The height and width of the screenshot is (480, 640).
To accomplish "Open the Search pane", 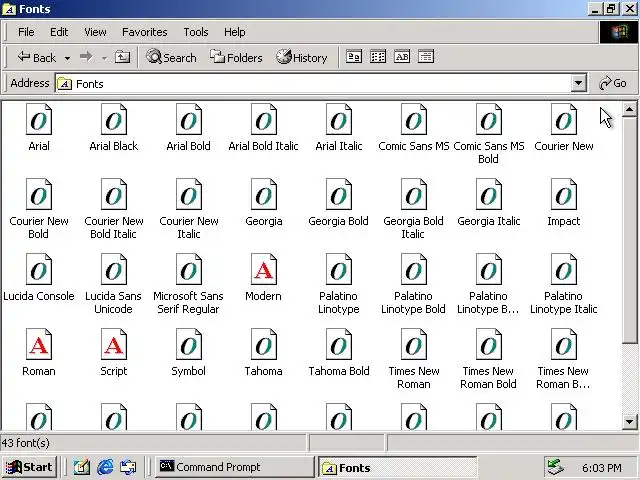I will pyautogui.click(x=171, y=57).
